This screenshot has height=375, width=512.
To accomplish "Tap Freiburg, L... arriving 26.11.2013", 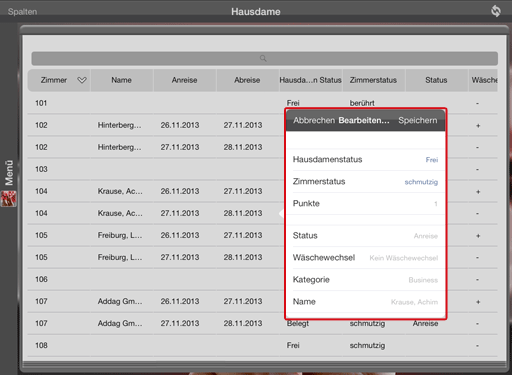I will [x=120, y=235].
